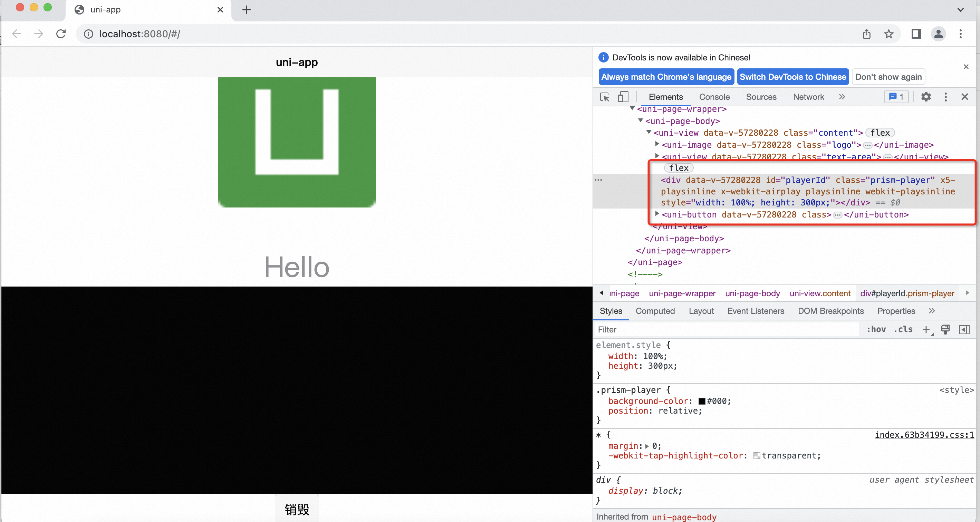Close the uni-app browser tab
The height and width of the screenshot is (522, 980).
click(x=220, y=10)
